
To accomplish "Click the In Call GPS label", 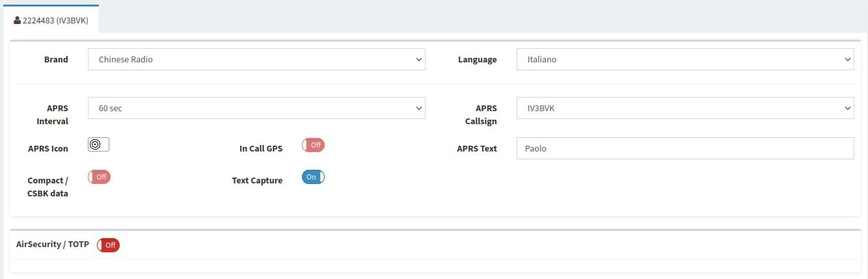I will [x=261, y=149].
